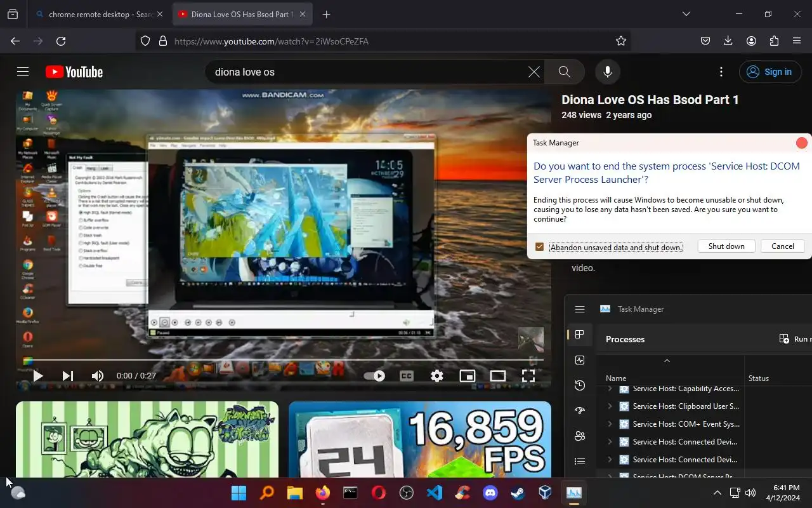Enter fullscreen video mode

(528, 376)
